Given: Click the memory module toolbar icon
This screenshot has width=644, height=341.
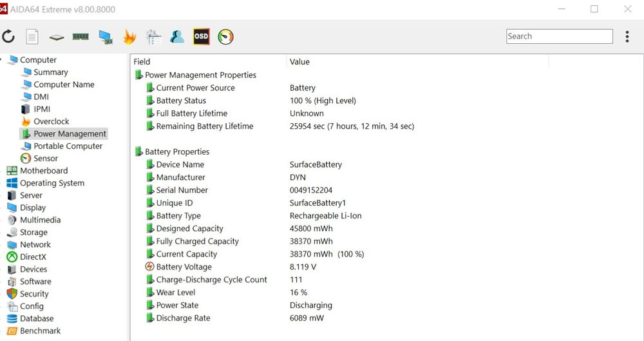Looking at the screenshot, I should pyautogui.click(x=80, y=37).
